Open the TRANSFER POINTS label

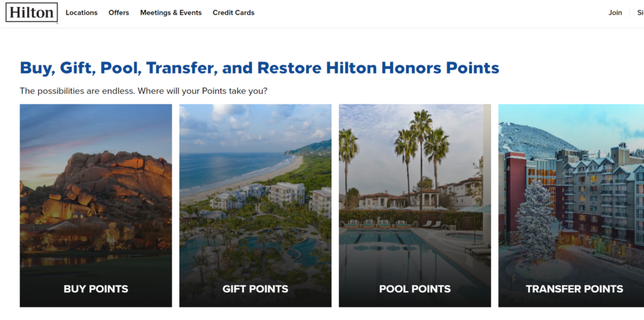click(x=574, y=289)
